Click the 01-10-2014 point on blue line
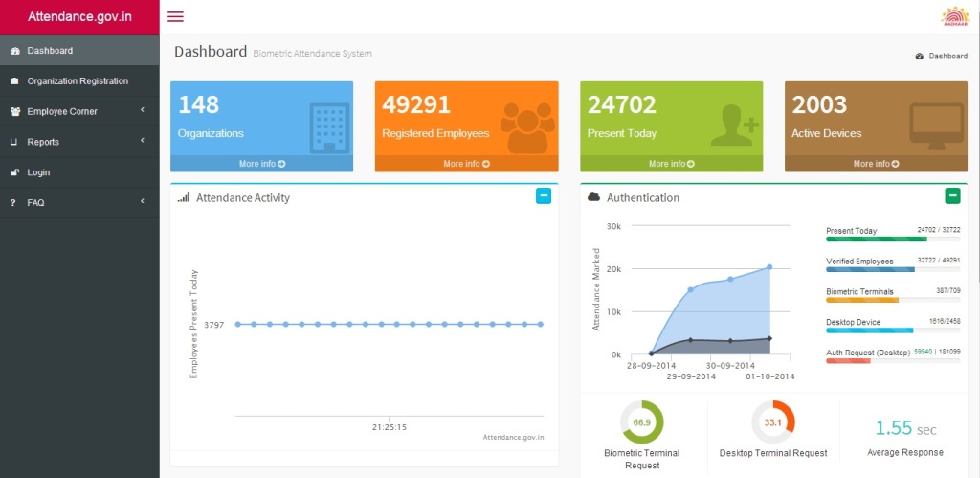This screenshot has width=980, height=478. (x=769, y=267)
